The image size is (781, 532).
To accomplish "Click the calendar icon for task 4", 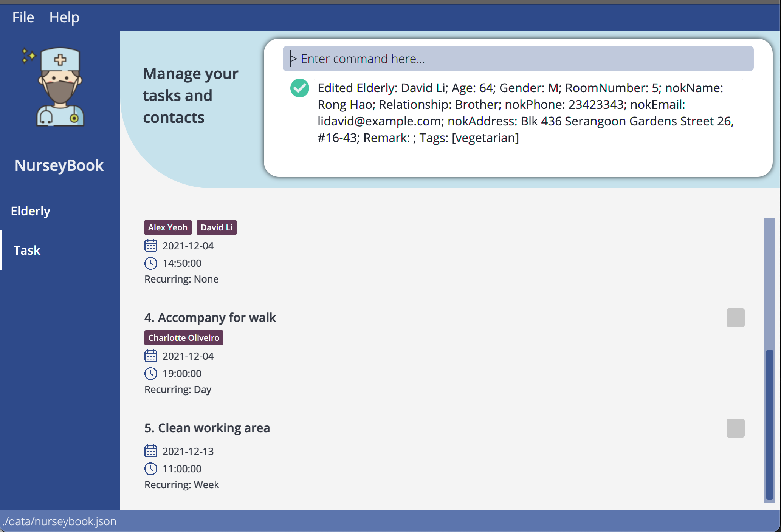I will click(151, 356).
